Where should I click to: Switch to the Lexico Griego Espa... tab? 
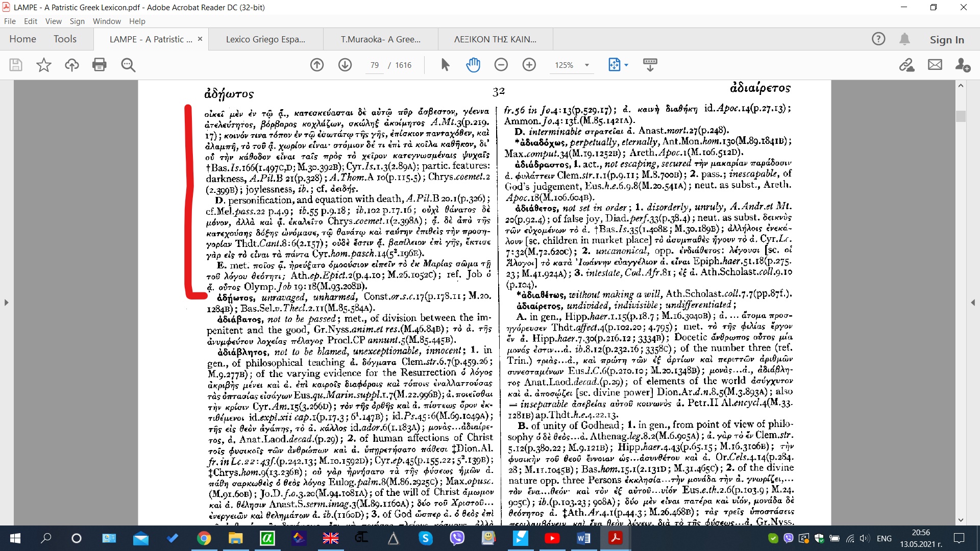pyautogui.click(x=265, y=39)
